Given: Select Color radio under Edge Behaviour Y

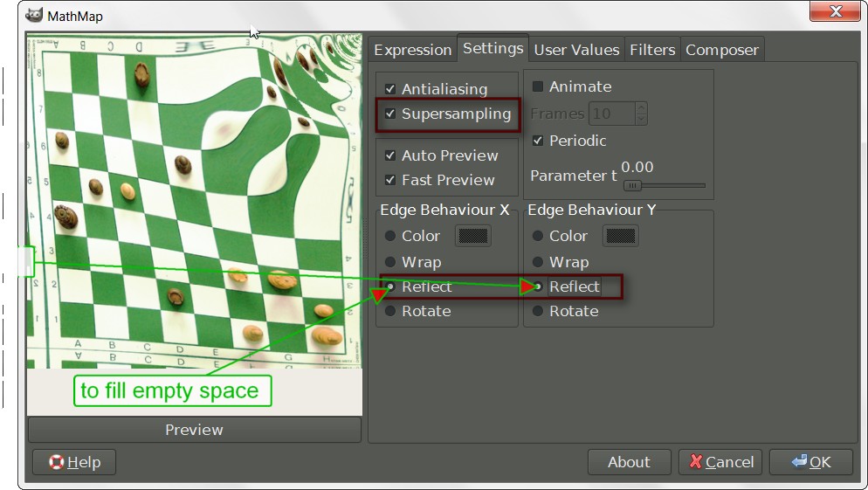Looking at the screenshot, I should point(538,236).
